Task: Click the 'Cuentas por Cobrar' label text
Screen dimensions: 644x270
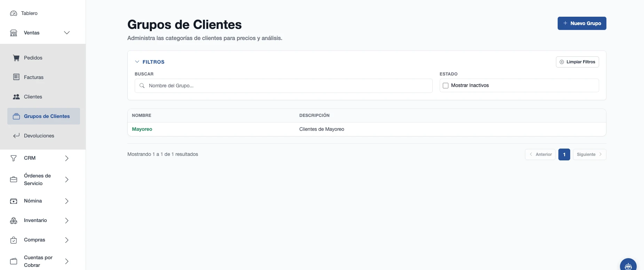Action: 38,261
